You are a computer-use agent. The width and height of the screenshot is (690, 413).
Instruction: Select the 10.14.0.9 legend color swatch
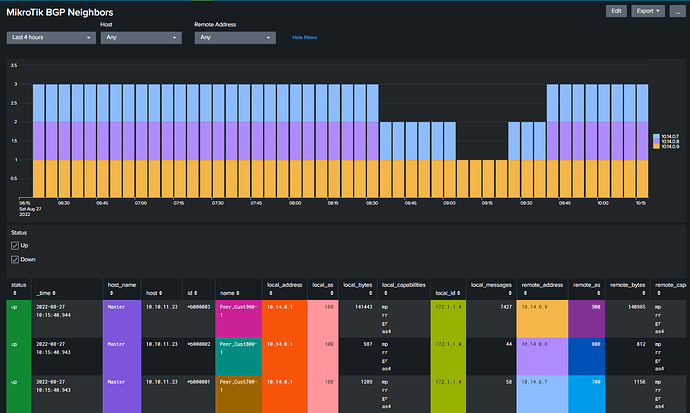click(656, 146)
